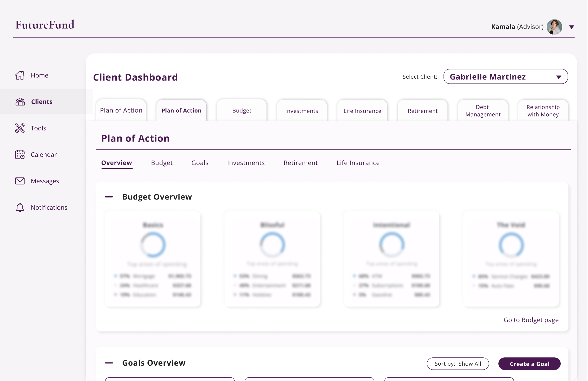Open the Sort by Show All dropdown
The image size is (588, 381).
click(458, 364)
